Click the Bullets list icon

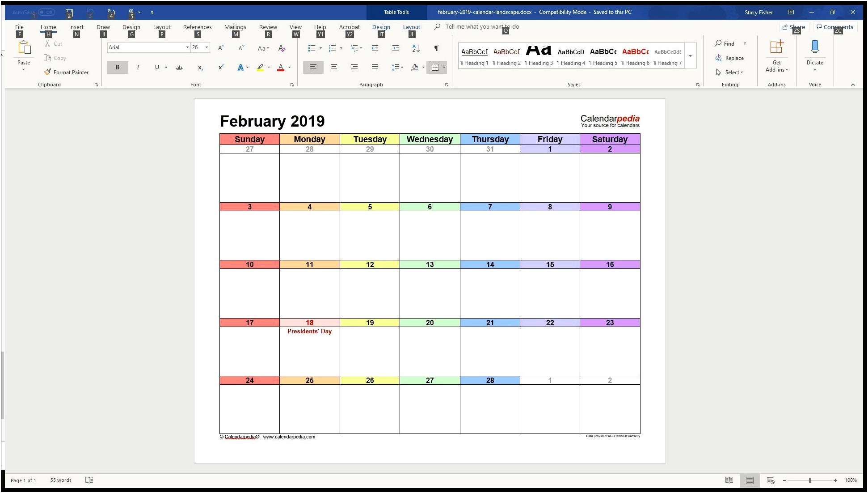[x=311, y=48]
